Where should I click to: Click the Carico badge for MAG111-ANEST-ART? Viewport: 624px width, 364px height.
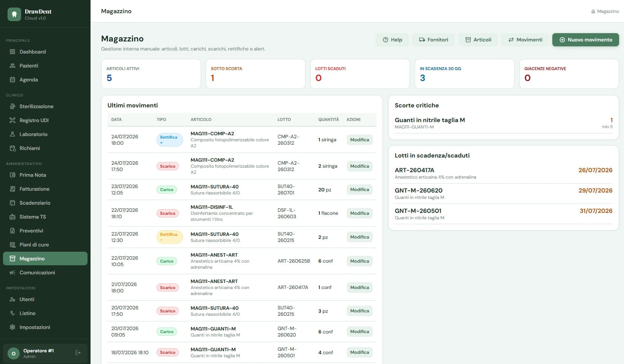(167, 261)
